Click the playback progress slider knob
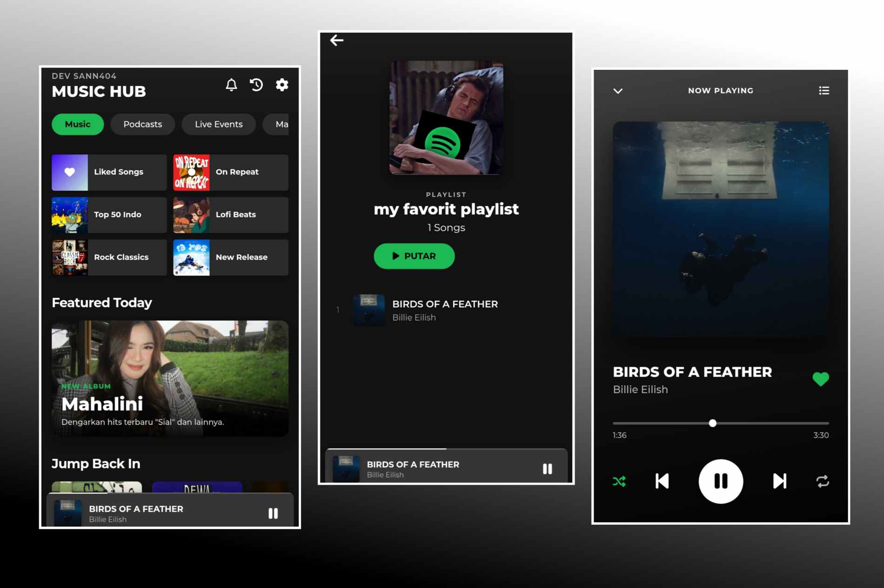Image resolution: width=884 pixels, height=588 pixels. point(712,423)
